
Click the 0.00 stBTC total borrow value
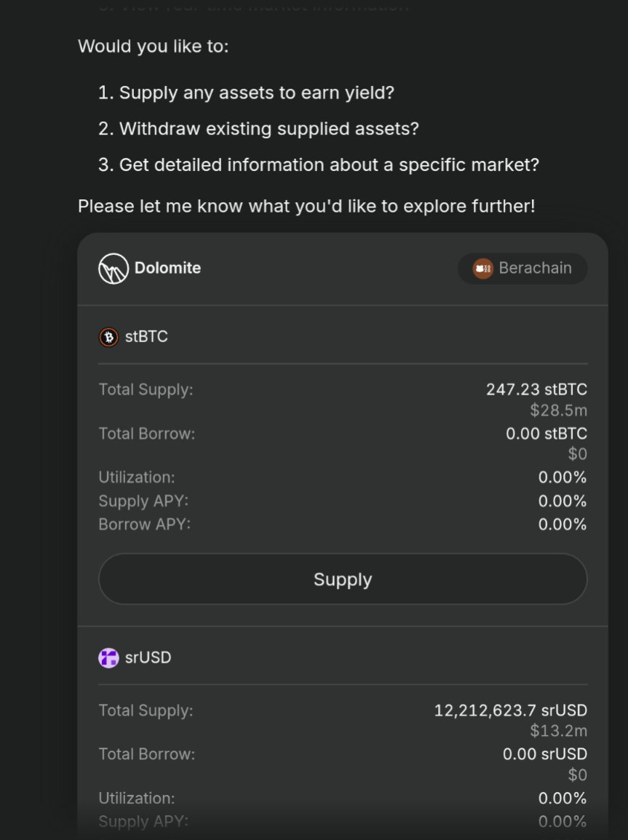pos(546,433)
